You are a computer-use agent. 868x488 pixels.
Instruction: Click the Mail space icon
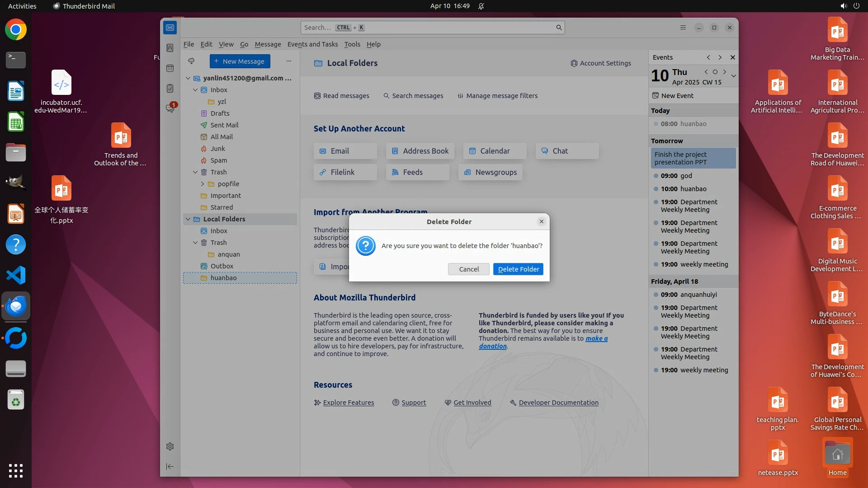[x=170, y=28]
